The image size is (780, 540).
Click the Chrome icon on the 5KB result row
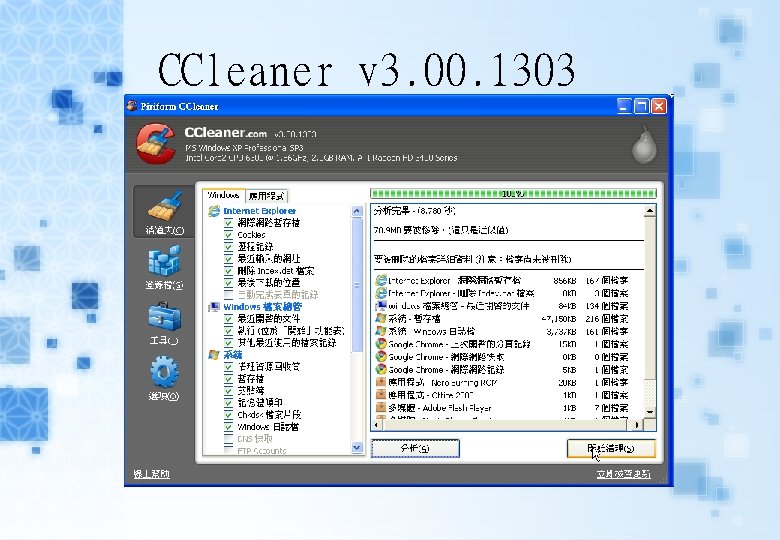[x=381, y=369]
